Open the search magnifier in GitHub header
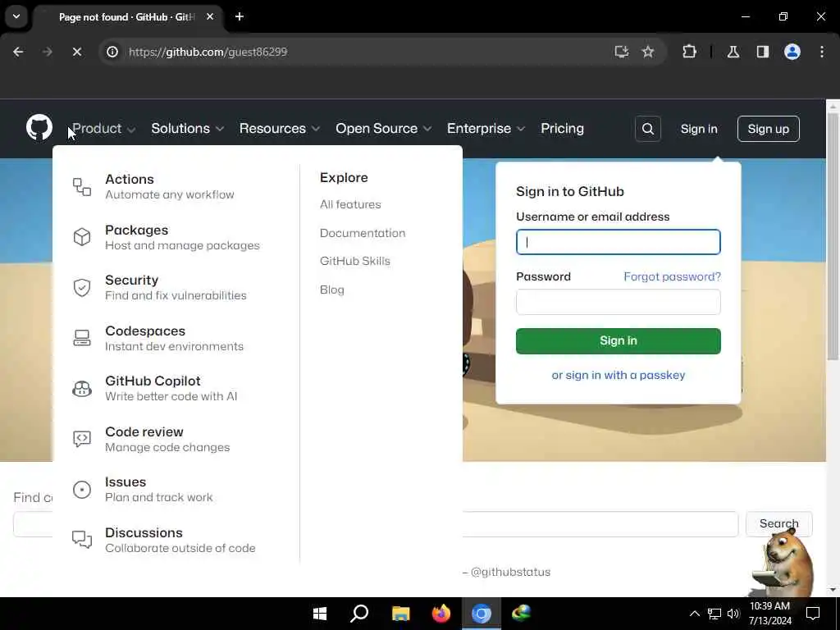 coord(648,129)
